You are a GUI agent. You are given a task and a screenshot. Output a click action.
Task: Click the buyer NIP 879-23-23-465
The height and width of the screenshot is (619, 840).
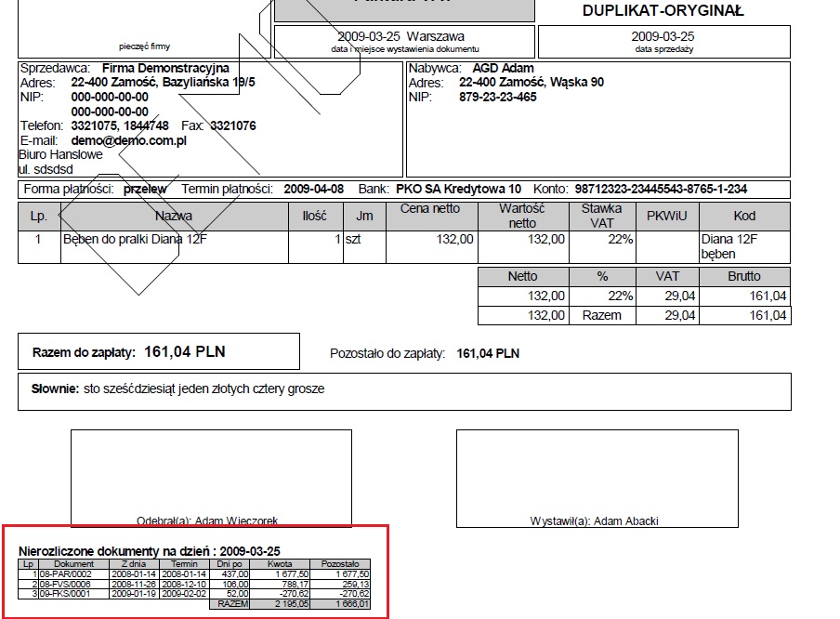click(x=497, y=97)
